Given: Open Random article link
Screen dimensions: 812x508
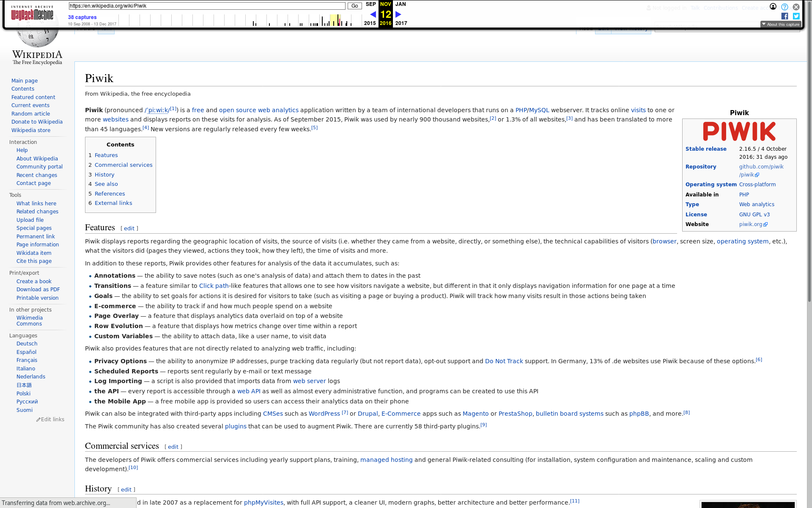Looking at the screenshot, I should point(30,114).
